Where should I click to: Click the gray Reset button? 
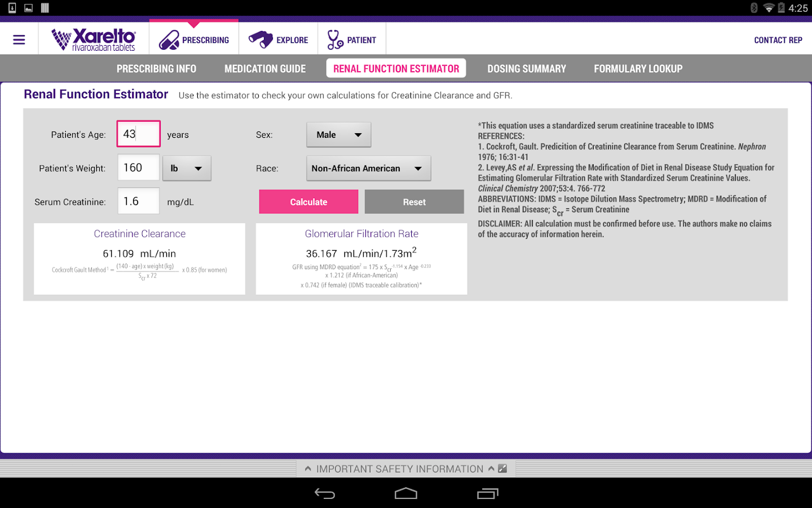click(x=414, y=202)
